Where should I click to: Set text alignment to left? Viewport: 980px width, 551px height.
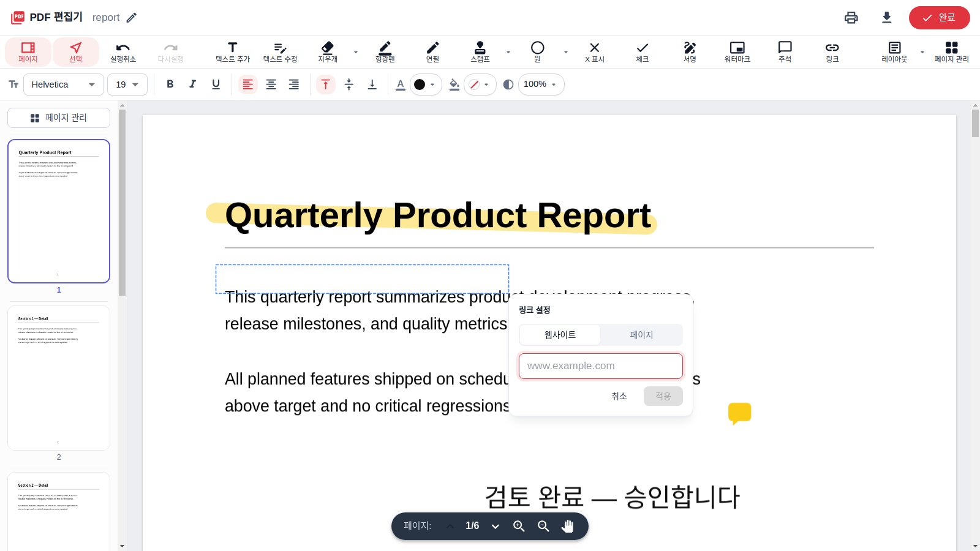pos(247,84)
